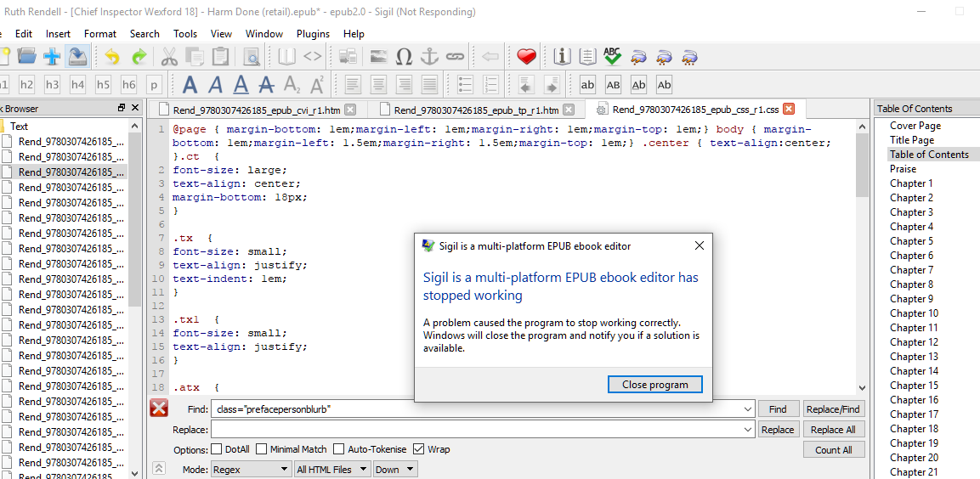Screen dimensions: 980x479
Task: Apply strikethrough with the crossed-out A icon
Action: point(267,84)
